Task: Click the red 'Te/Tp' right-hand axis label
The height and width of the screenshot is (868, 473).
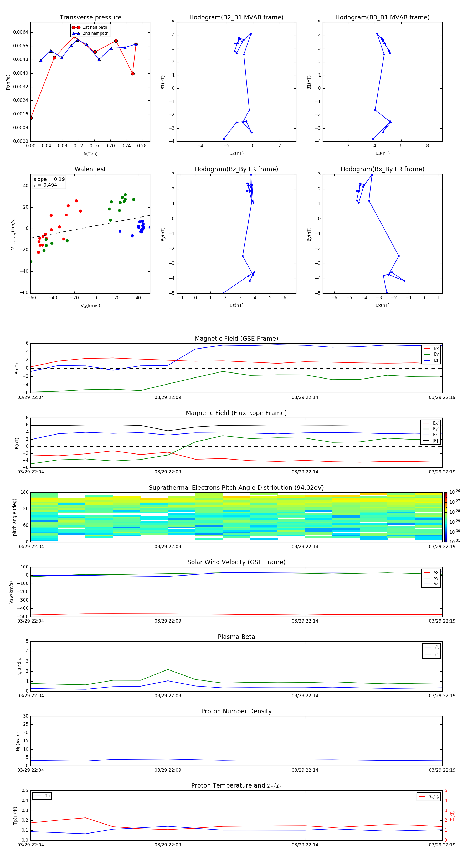Action: [x=452, y=815]
